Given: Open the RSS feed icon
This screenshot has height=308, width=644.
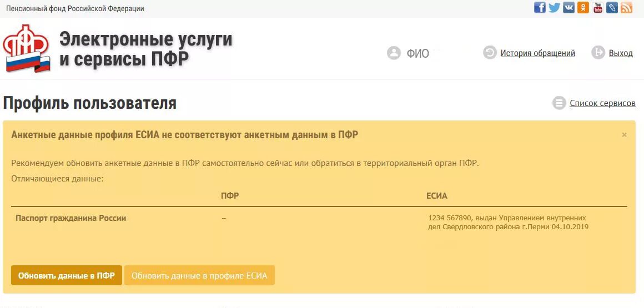Looking at the screenshot, I should [x=626, y=7].
